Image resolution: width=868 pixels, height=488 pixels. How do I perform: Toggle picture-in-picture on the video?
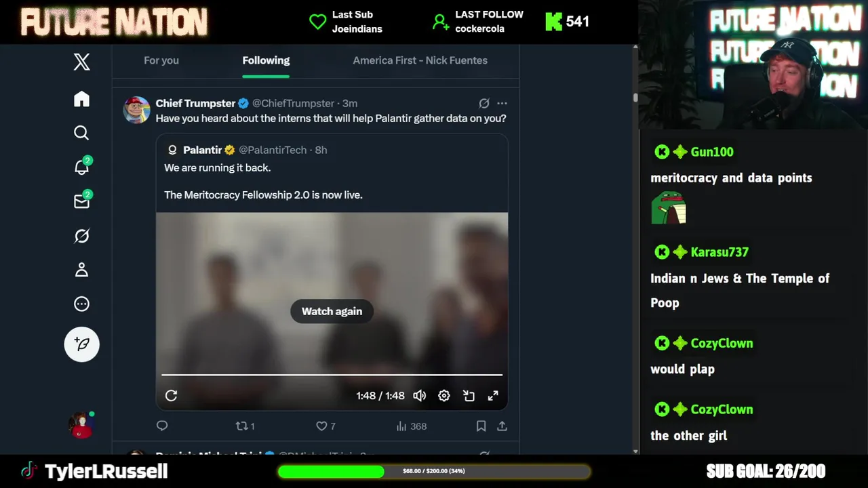(469, 396)
